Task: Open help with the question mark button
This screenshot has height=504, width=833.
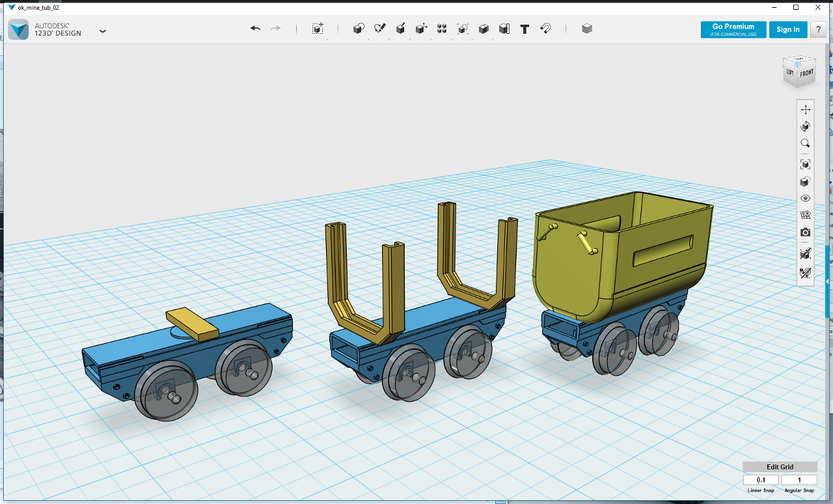Action: 818,29
